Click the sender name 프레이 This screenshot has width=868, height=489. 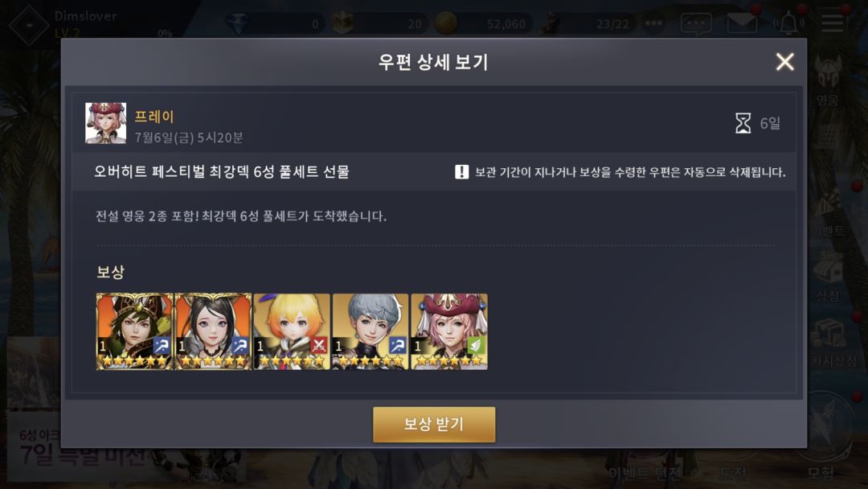pyautogui.click(x=154, y=117)
